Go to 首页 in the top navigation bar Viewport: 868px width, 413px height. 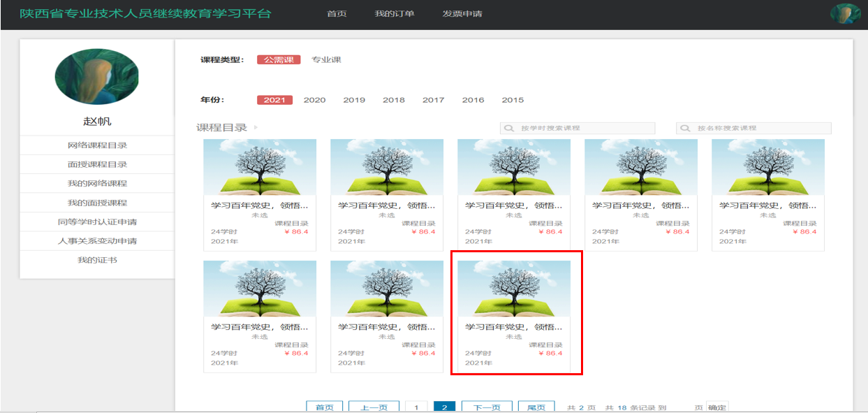pos(337,14)
